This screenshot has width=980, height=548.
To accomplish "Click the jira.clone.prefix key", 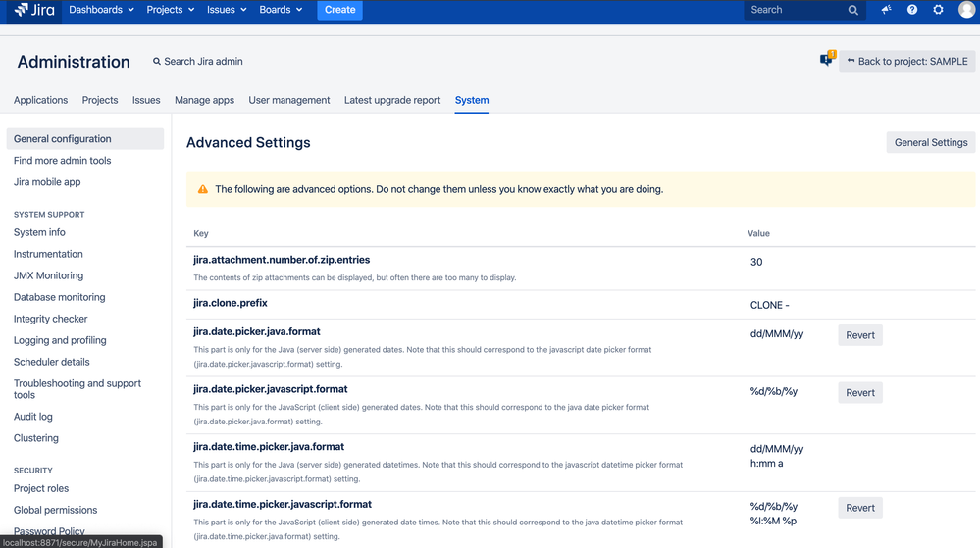I will (x=230, y=303).
